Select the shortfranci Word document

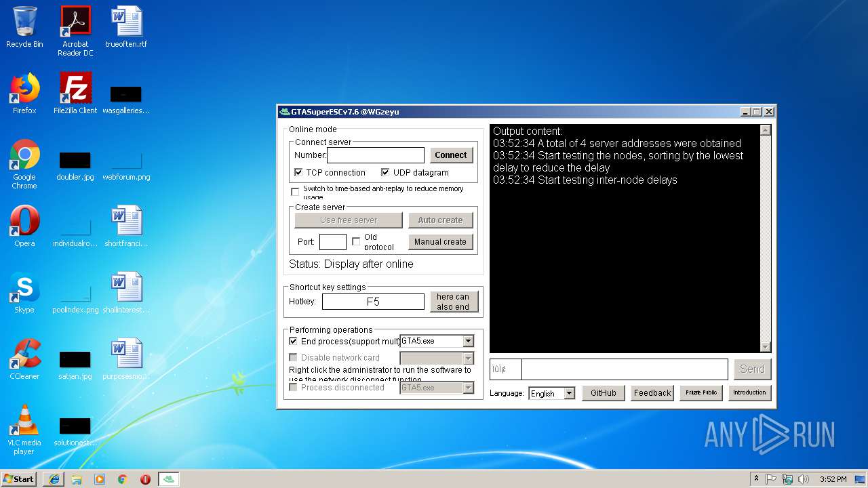[x=126, y=226]
